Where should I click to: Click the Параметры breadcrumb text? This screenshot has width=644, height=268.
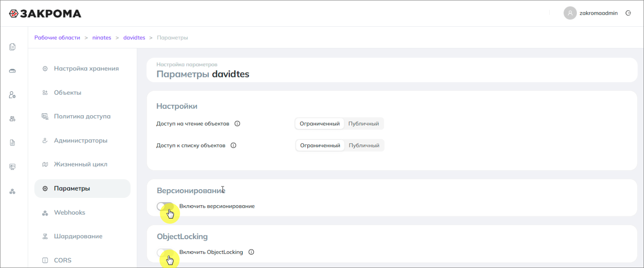click(x=172, y=37)
